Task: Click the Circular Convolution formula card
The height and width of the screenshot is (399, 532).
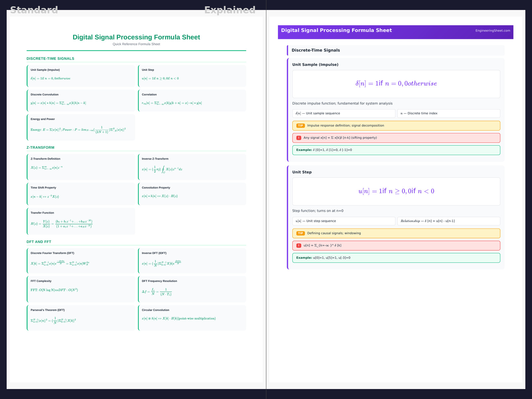Action: point(192,318)
